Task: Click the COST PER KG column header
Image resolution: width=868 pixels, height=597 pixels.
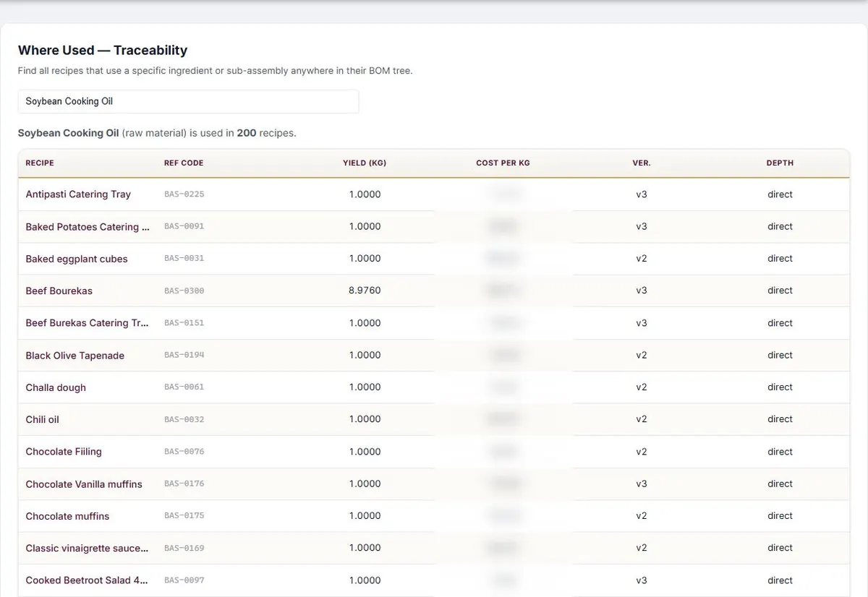Action: tap(503, 163)
